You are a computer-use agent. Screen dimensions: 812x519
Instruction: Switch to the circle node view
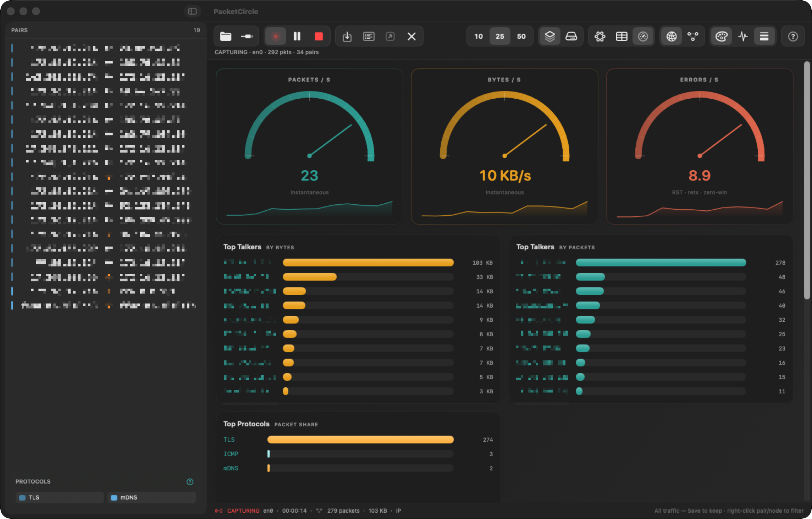600,36
